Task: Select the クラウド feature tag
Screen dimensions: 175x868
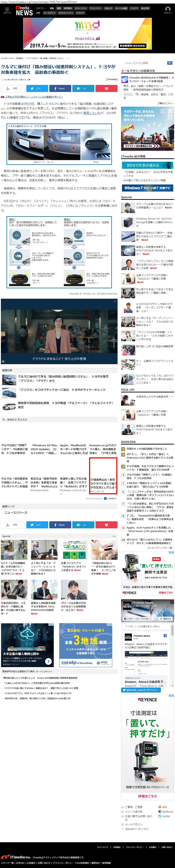Action: (80, 13)
